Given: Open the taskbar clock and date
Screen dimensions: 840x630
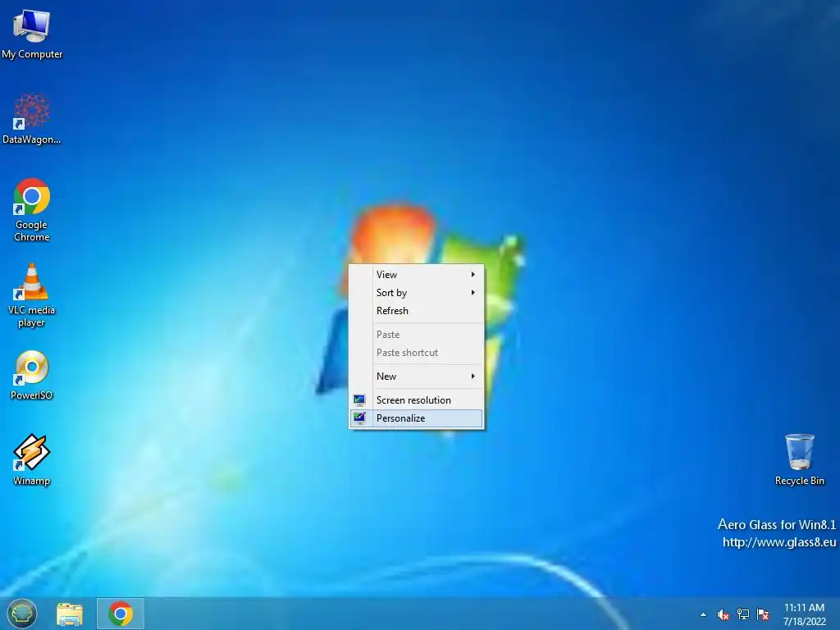Looking at the screenshot, I should tap(804, 614).
